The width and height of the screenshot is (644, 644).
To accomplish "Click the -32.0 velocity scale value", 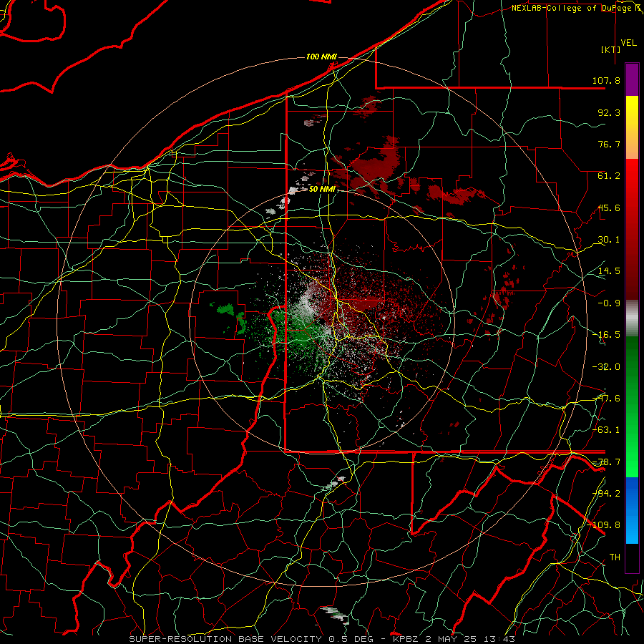I will pos(607,367).
